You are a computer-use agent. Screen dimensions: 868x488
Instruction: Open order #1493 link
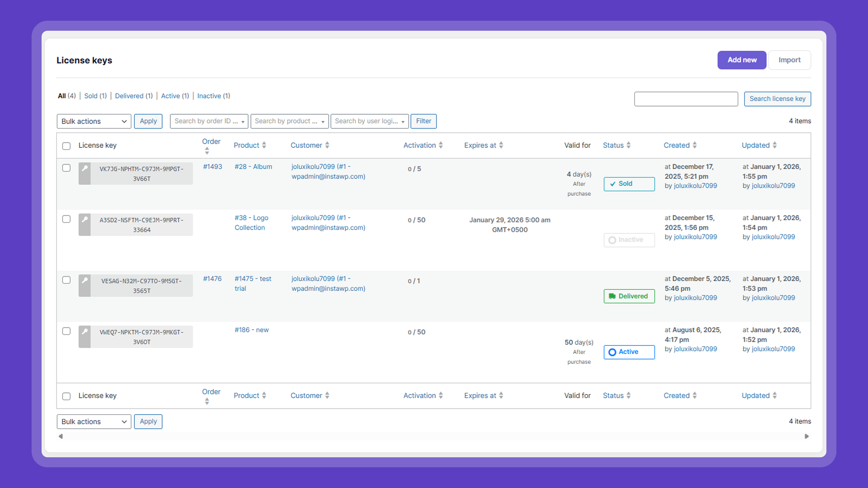pos(212,166)
